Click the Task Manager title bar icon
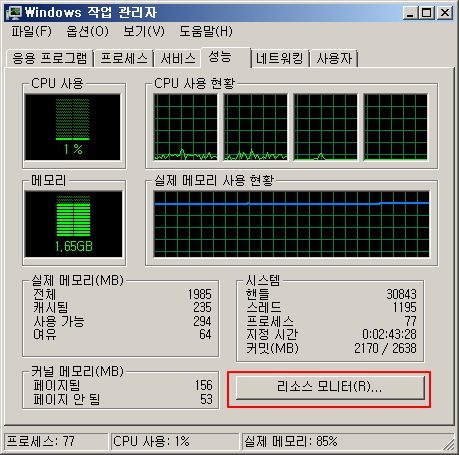The height and width of the screenshot is (455, 459). pos(13,12)
